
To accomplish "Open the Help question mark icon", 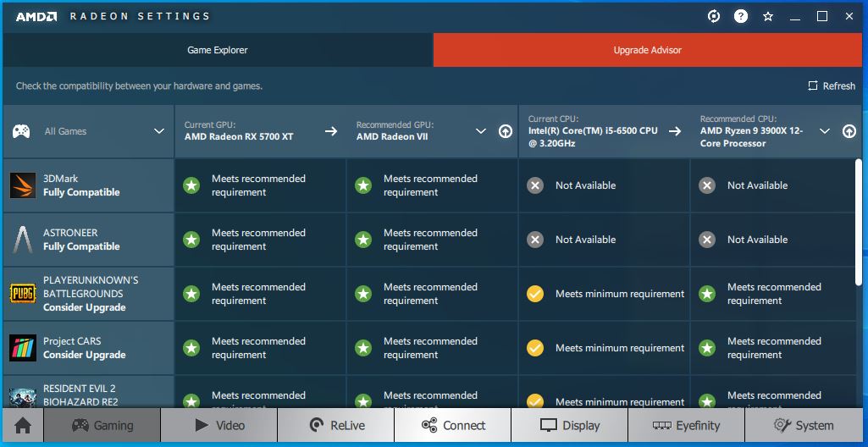I will click(741, 17).
